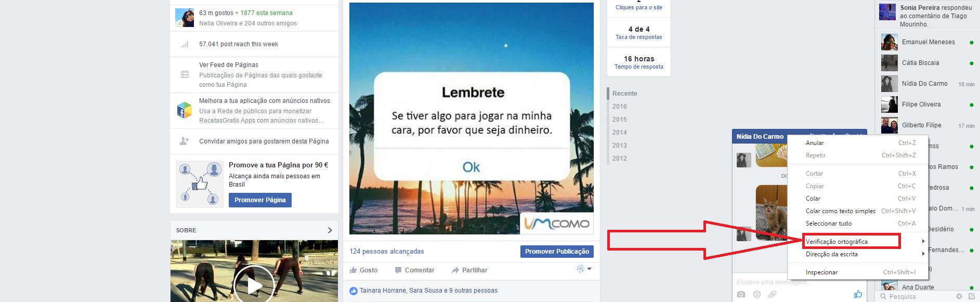Jump to 2014 in the timeline

(620, 132)
